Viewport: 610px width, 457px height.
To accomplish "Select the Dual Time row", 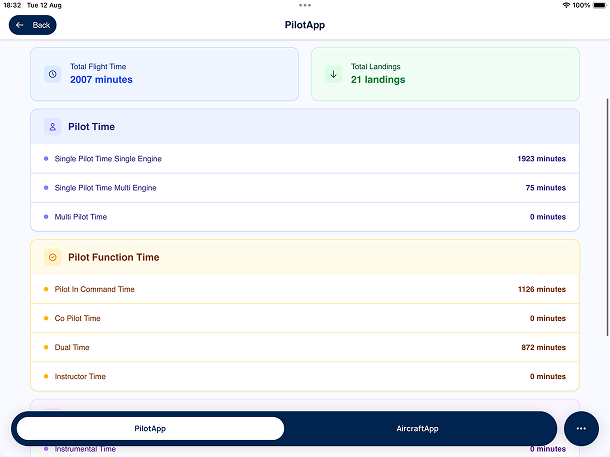I will coord(305,347).
